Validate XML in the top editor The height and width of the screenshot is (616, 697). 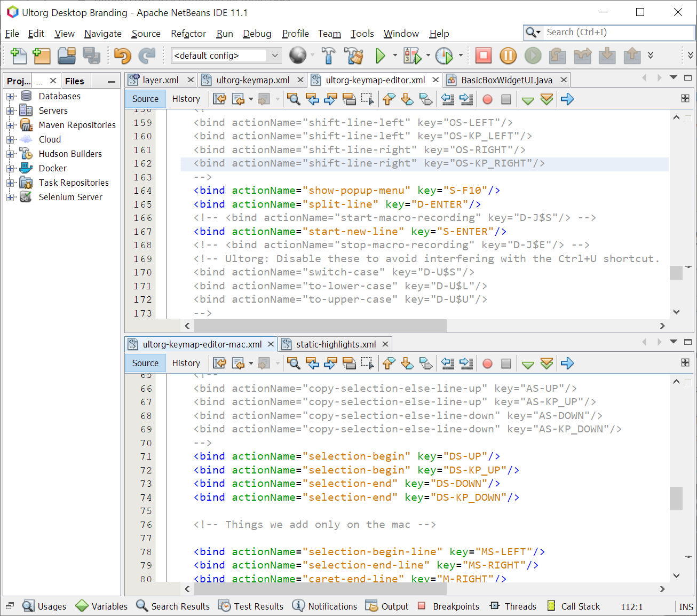point(546,99)
